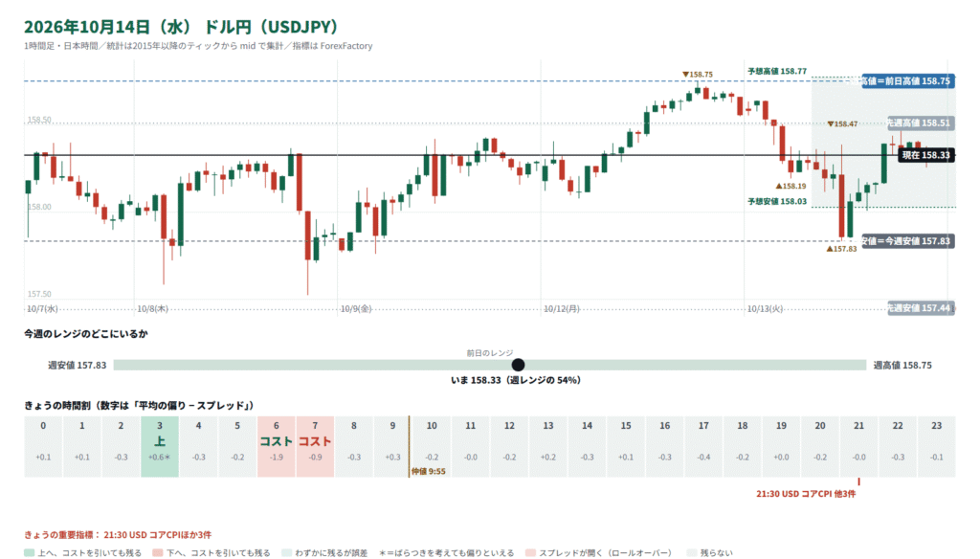This screenshot has height=559, width=980.
Task: Select the hour 5 cell in timetable
Action: tap(237, 446)
